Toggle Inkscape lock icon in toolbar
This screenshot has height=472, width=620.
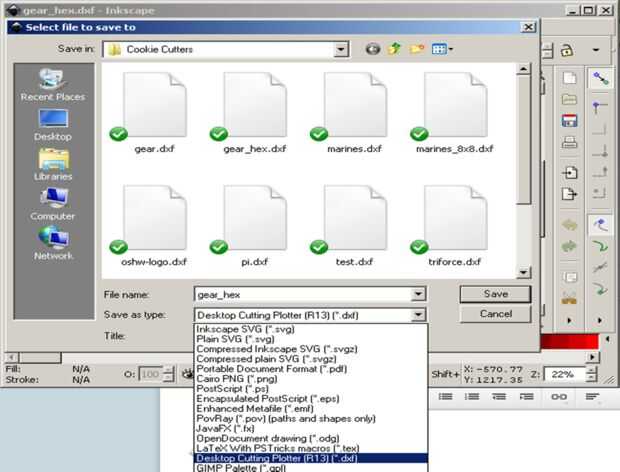tap(566, 51)
